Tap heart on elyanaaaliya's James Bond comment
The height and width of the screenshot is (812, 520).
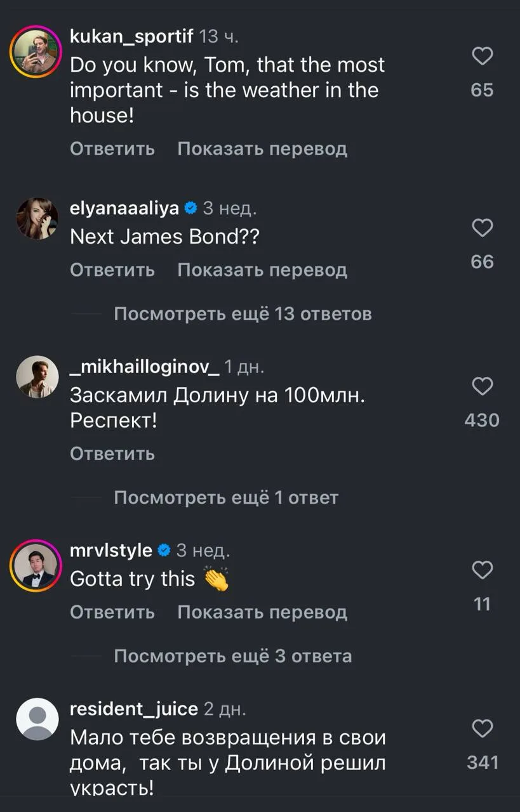483,228
